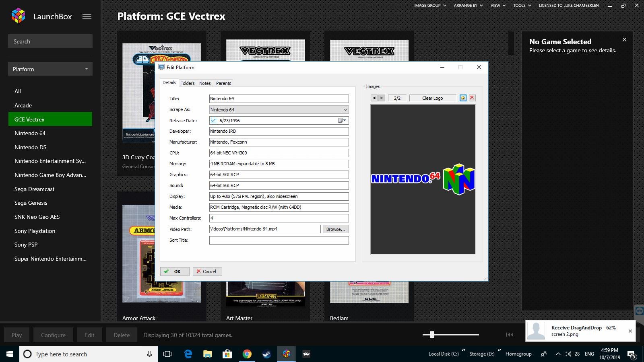Open the Platform filter dropdown
Viewport: 644px width, 362px height.
tap(50, 69)
